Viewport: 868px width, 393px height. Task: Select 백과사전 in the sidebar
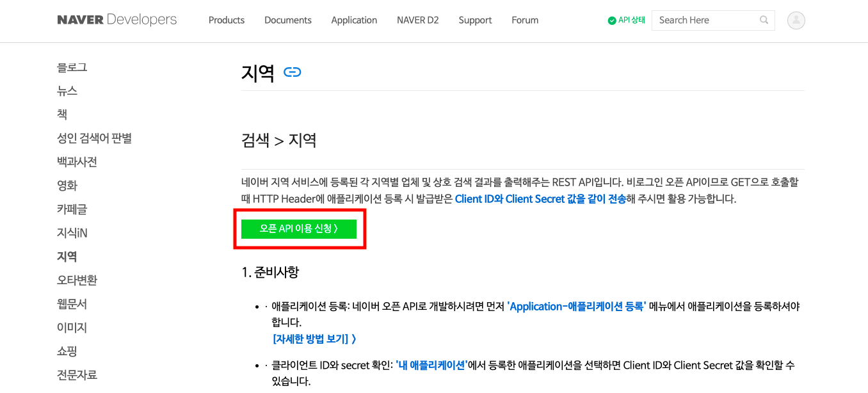tap(77, 162)
